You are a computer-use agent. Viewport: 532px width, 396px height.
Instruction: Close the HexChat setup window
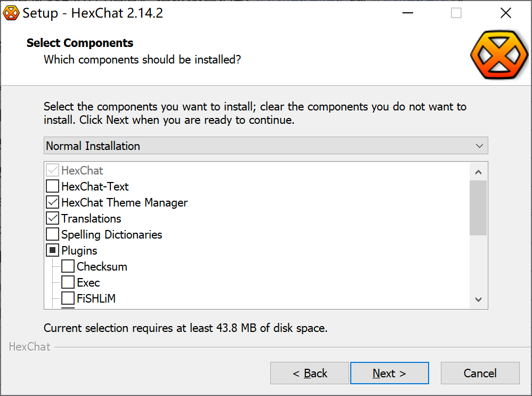pos(505,13)
